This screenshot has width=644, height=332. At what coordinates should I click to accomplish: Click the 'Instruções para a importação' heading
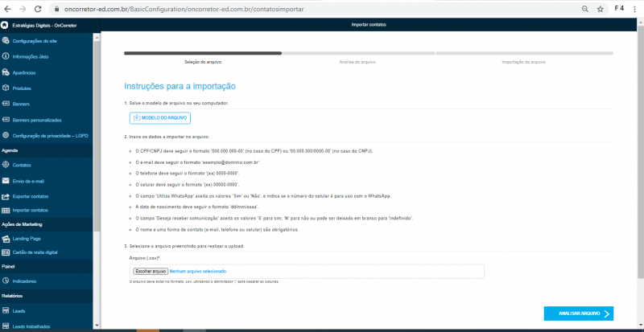[x=180, y=87]
